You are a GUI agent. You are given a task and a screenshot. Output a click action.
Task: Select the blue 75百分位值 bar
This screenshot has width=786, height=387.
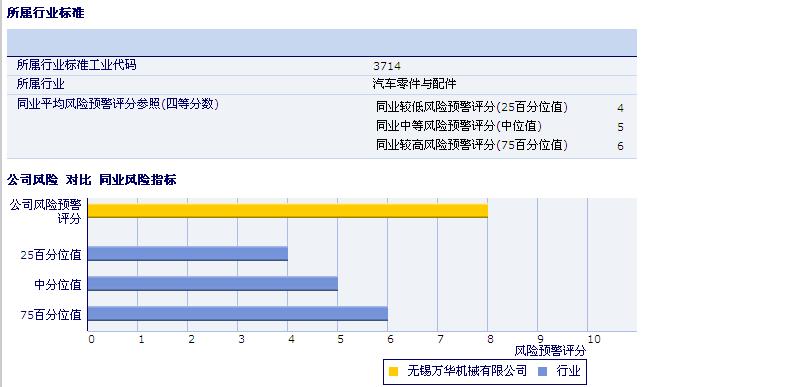238,314
